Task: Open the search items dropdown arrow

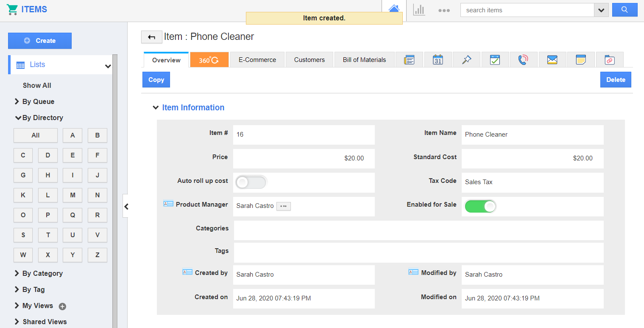Action: 601,10
